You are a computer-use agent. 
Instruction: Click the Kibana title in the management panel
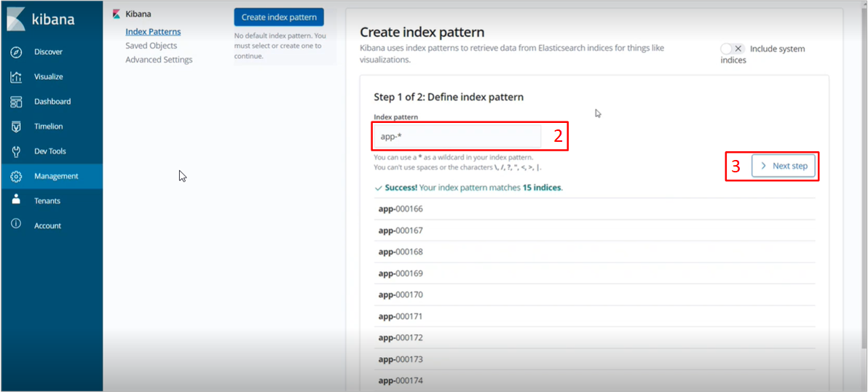[x=138, y=15]
